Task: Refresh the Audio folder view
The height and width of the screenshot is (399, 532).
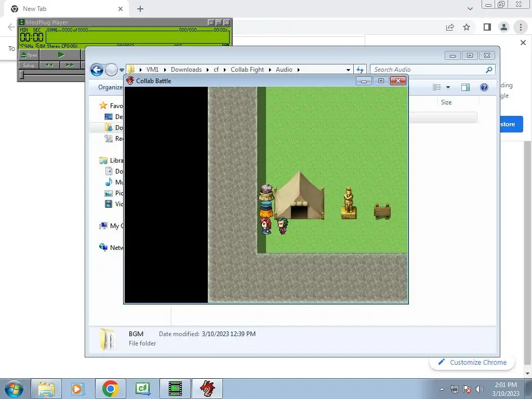Action: coord(360,70)
